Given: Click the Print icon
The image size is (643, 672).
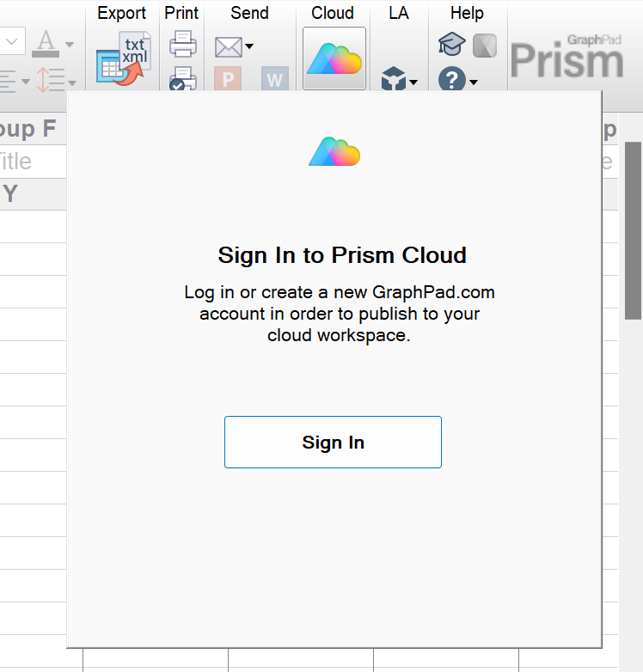Looking at the screenshot, I should click(183, 43).
